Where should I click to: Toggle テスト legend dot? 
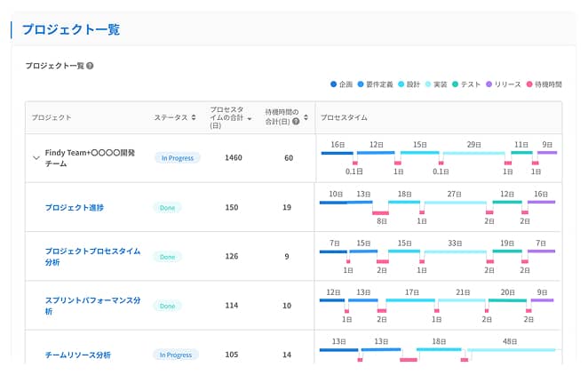click(456, 84)
